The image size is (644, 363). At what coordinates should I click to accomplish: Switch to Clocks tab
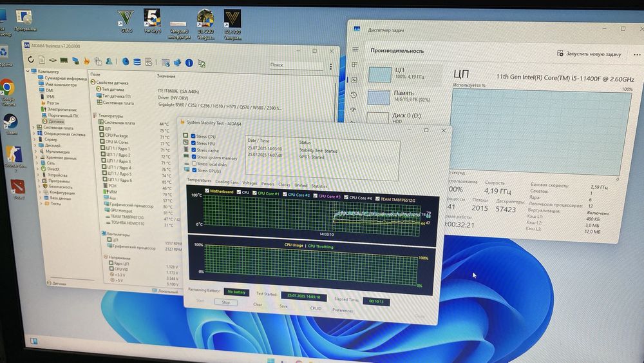point(284,184)
